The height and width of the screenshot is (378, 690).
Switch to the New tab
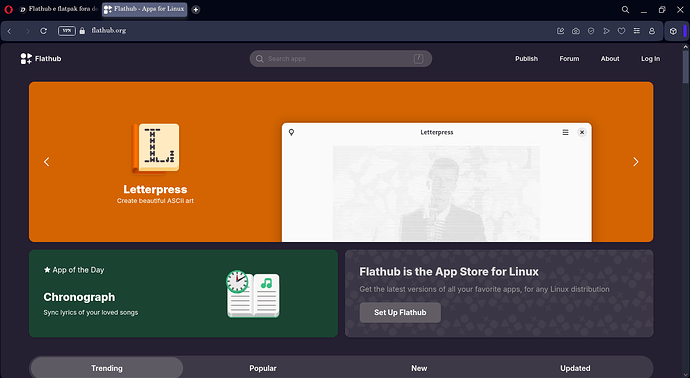click(x=419, y=368)
